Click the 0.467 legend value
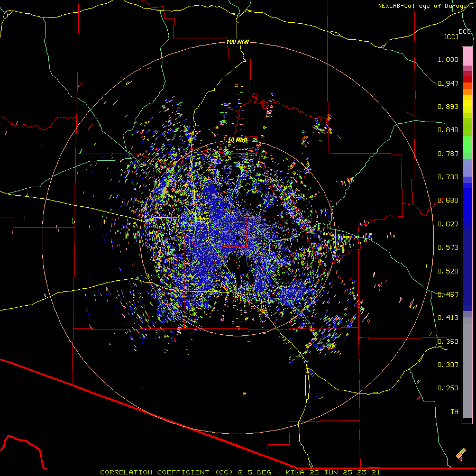The width and height of the screenshot is (476, 476). click(448, 295)
